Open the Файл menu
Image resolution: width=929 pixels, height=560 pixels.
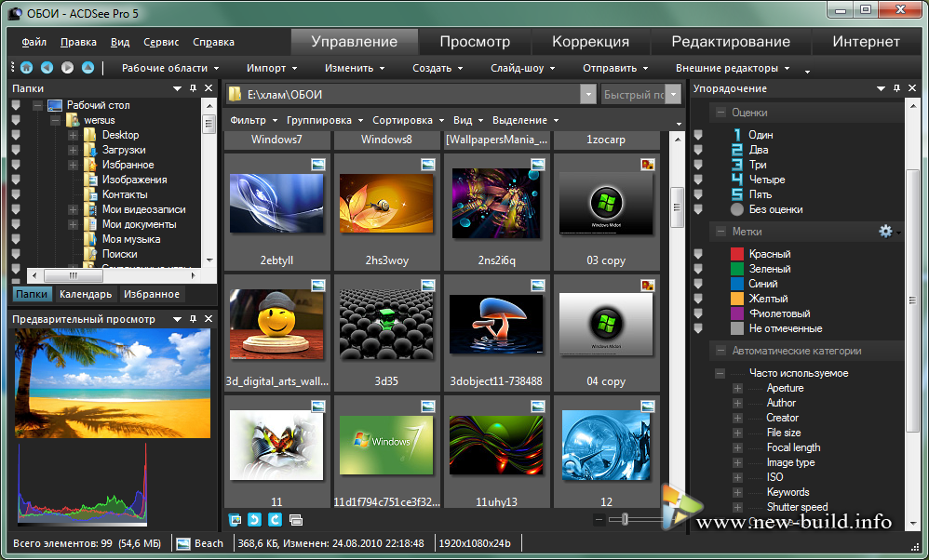coord(34,42)
